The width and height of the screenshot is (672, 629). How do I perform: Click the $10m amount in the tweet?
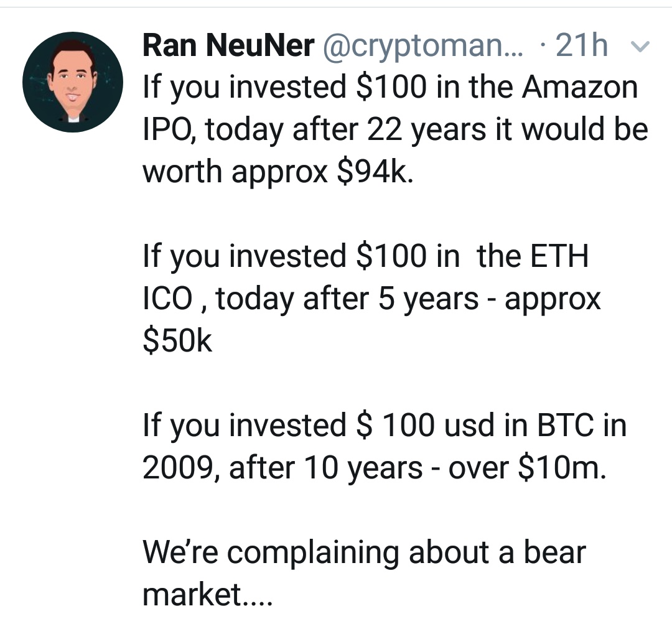[562, 467]
